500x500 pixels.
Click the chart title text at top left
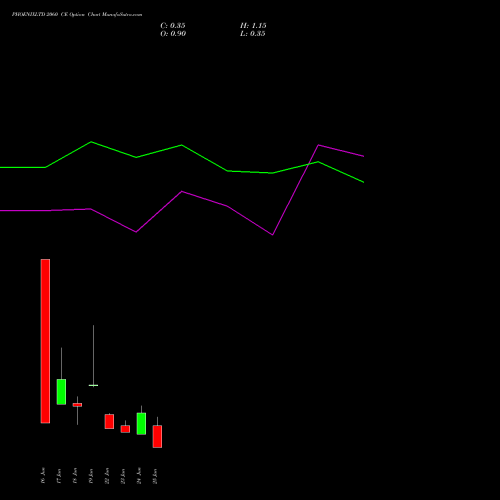point(77,15)
